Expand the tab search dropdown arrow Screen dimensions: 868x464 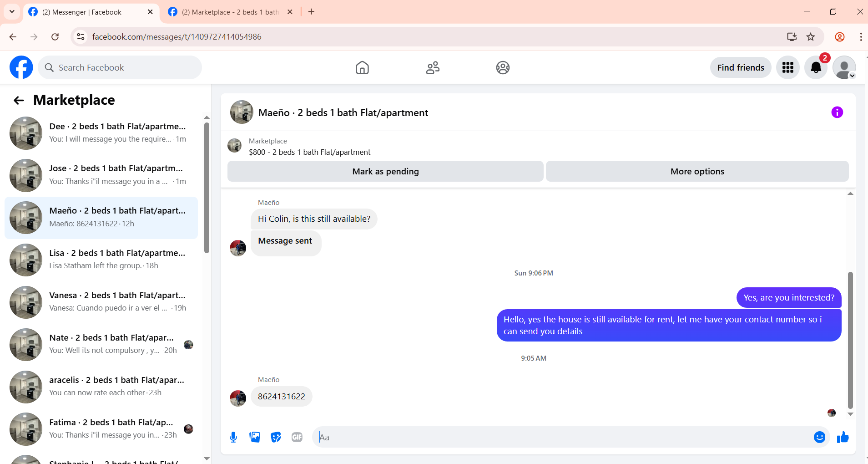pos(12,12)
